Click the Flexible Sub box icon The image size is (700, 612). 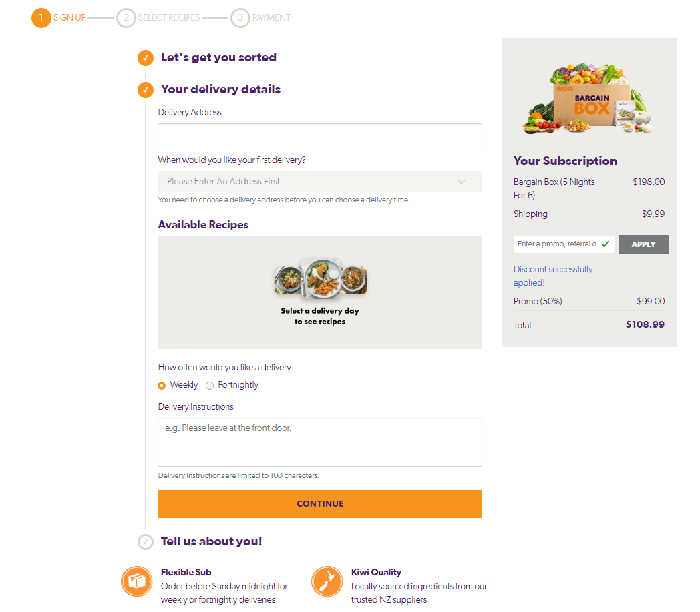click(136, 581)
